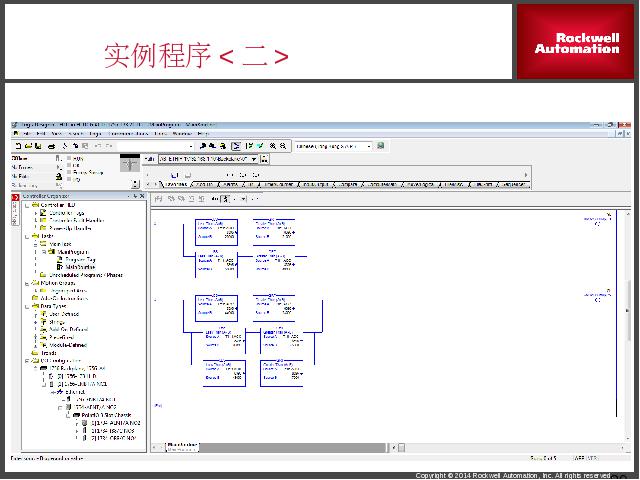Open the File menu
Screen dimensions: 640x480
(27, 133)
